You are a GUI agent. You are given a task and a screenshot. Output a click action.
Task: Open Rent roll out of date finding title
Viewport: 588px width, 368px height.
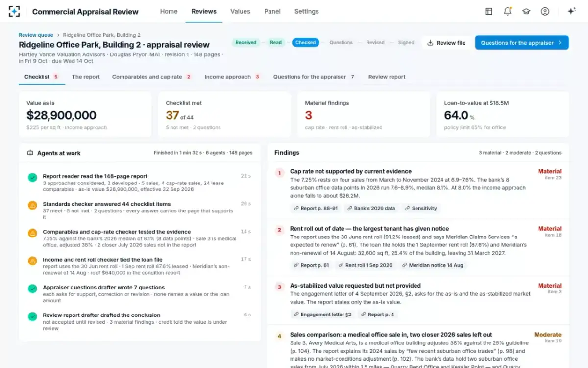(x=369, y=228)
